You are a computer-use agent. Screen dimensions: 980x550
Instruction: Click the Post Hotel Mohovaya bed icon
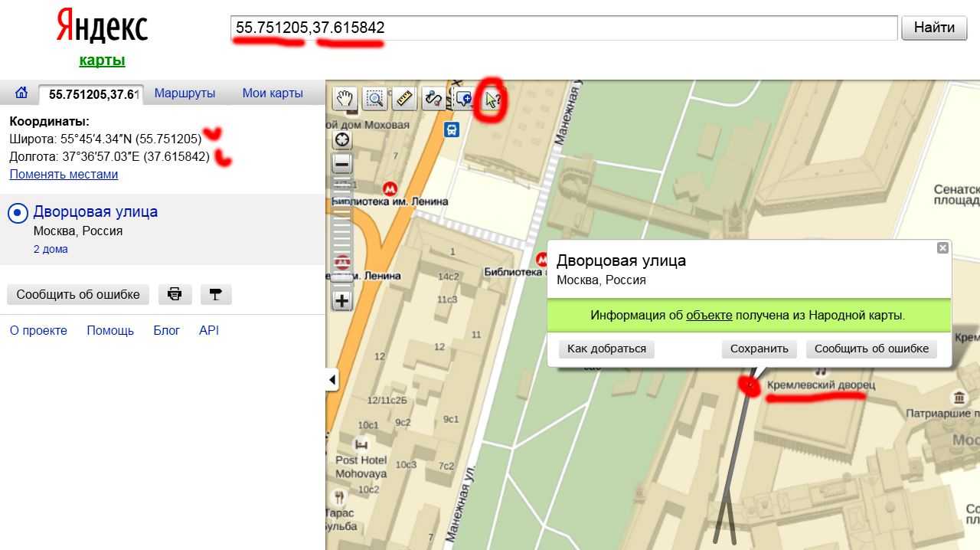[361, 444]
